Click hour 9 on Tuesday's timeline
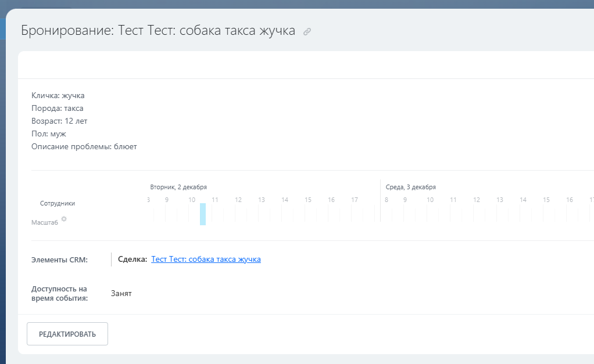This screenshot has width=594, height=364. point(166,200)
